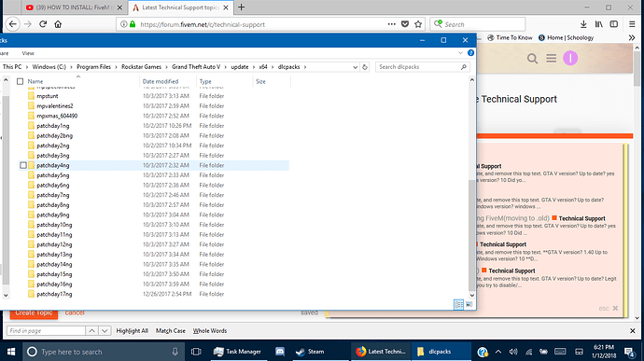This screenshot has height=361, width=644.
Task: Enable Match Case in find bar
Action: pos(171,330)
